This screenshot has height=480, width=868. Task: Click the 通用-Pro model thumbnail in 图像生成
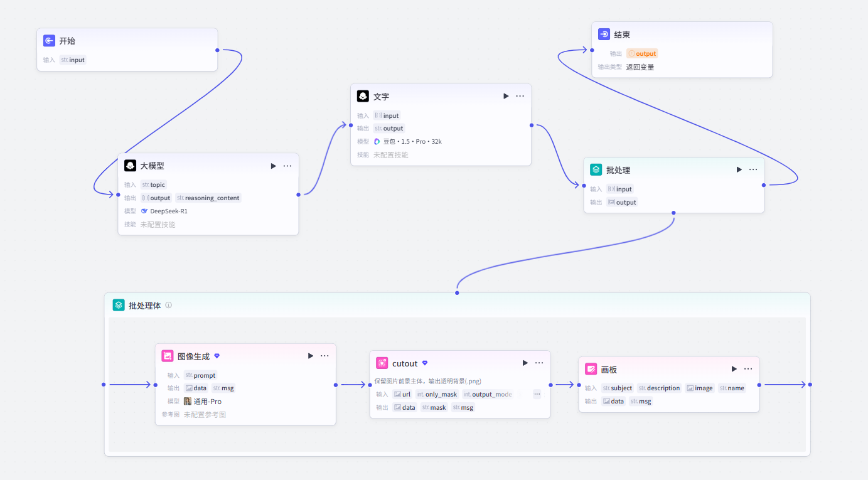click(188, 402)
